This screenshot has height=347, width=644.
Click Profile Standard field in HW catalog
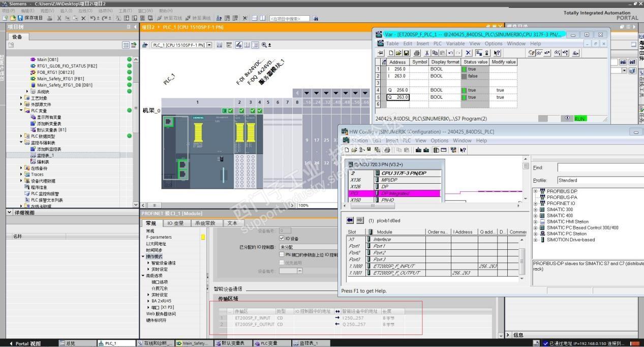pos(600,180)
